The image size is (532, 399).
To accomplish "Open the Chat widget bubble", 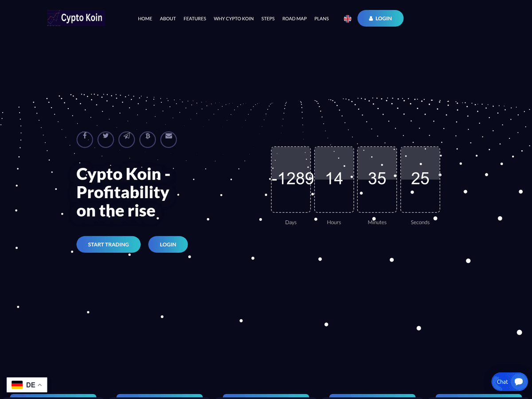I will pos(509,381).
